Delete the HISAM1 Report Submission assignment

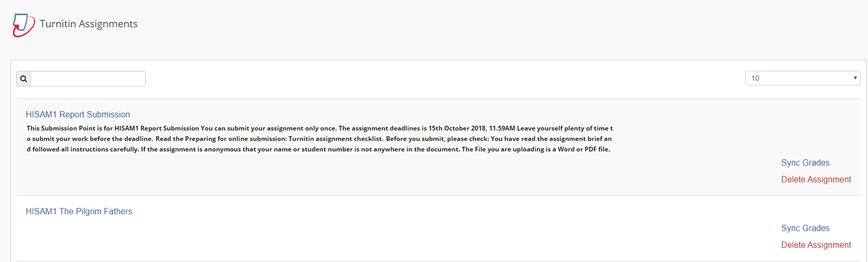point(816,179)
